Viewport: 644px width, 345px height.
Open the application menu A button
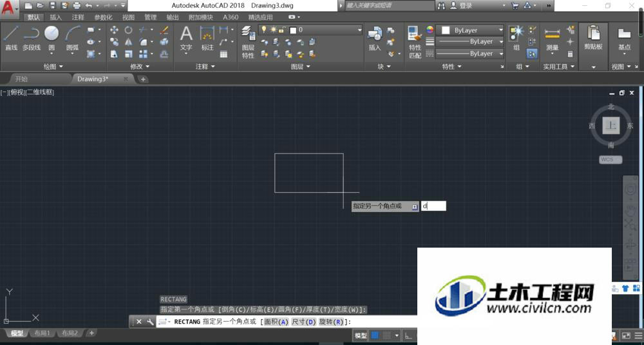point(9,8)
